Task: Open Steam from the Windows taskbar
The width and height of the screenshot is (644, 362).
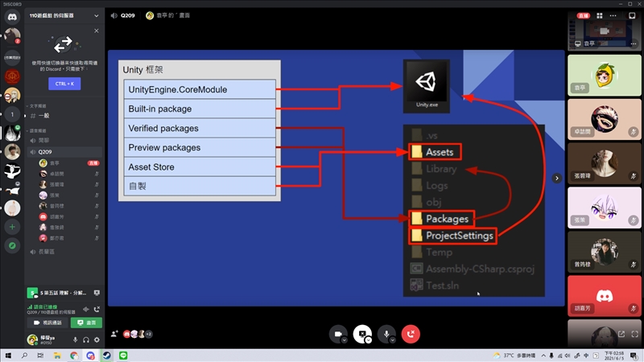Action: (106, 355)
